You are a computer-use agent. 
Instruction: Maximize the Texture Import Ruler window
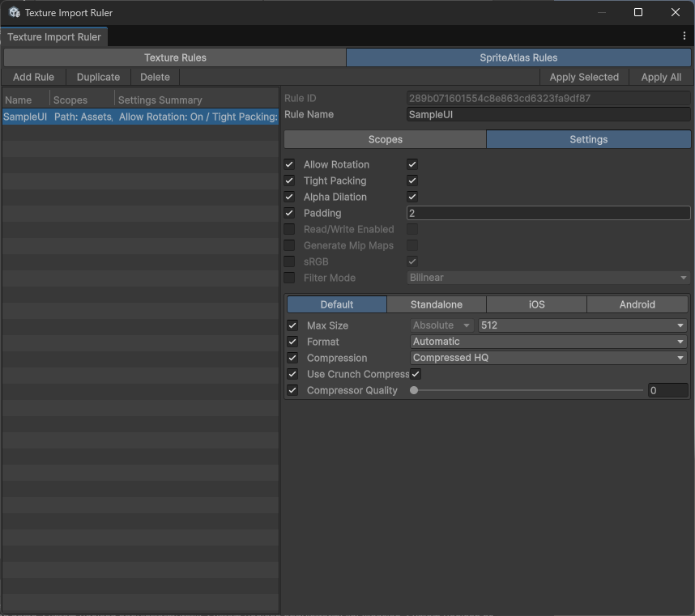tap(638, 12)
